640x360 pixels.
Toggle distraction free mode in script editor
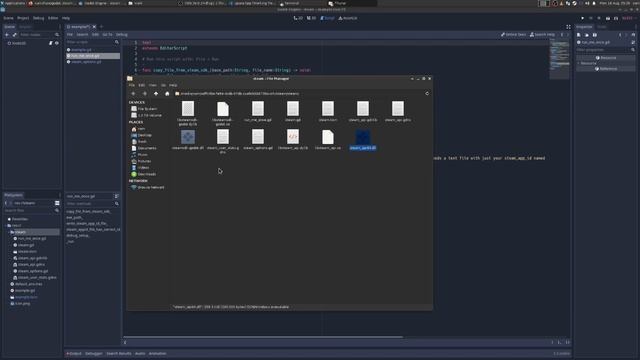tap(568, 27)
